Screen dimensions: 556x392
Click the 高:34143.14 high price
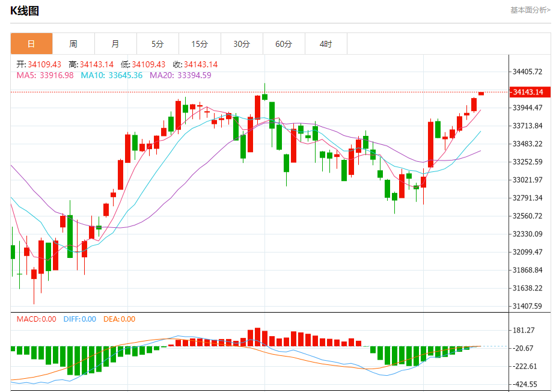point(91,64)
